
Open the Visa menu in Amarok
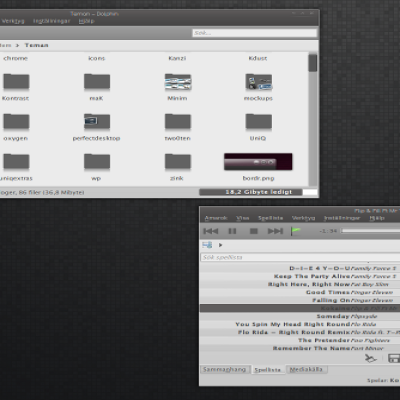point(243,218)
